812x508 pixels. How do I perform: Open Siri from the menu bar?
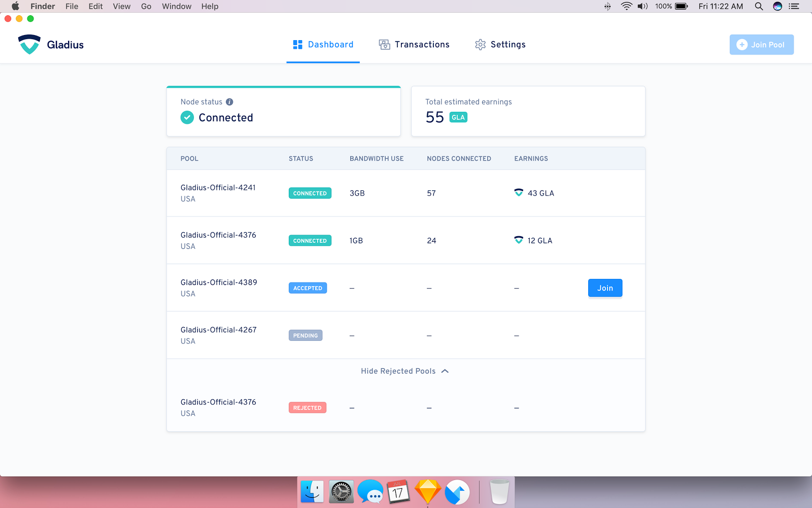coord(777,6)
